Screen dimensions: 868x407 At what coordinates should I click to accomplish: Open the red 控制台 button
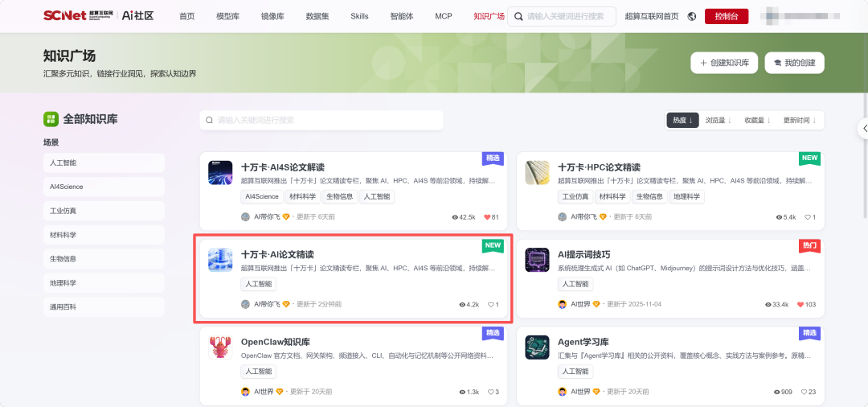727,17
